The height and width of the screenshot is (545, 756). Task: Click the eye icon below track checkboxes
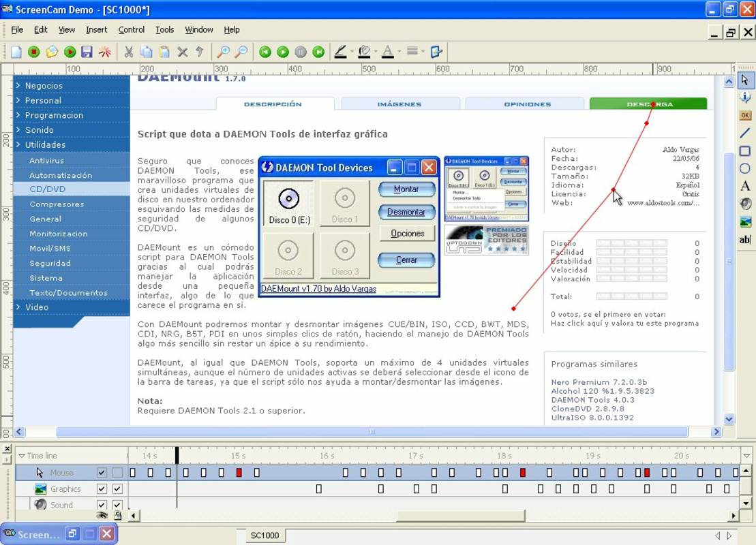[102, 516]
